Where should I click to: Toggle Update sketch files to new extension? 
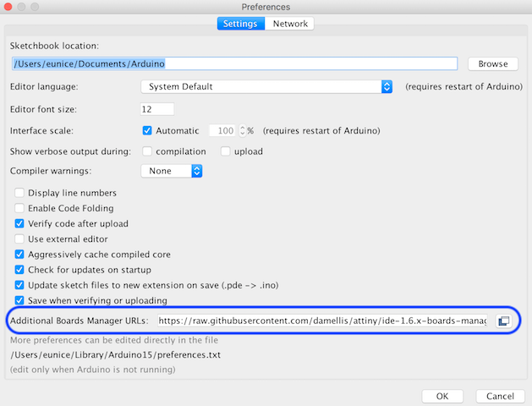tap(19, 285)
